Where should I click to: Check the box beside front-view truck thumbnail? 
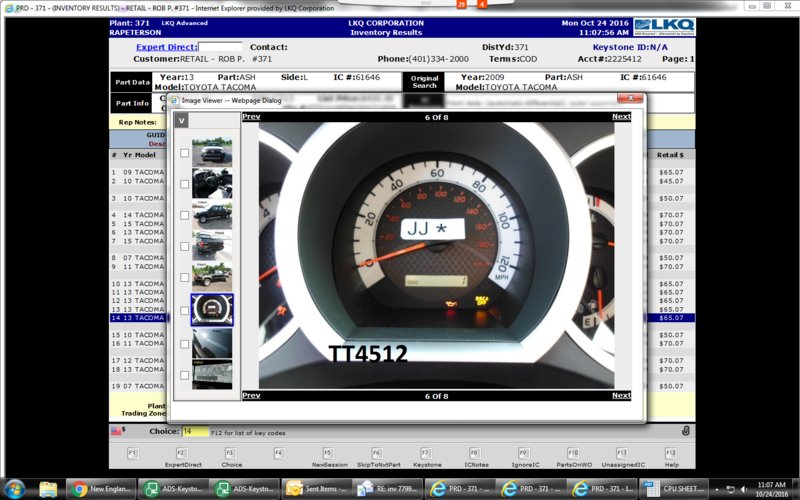tap(184, 153)
